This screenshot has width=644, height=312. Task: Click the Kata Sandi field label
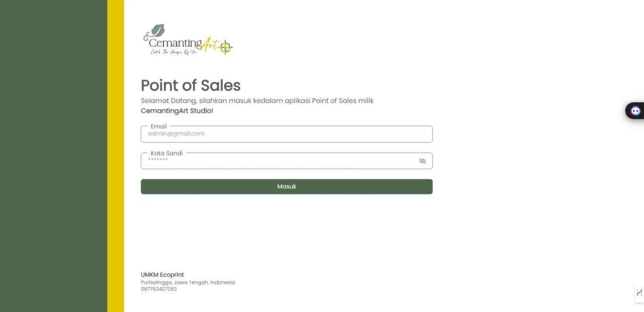tap(167, 153)
